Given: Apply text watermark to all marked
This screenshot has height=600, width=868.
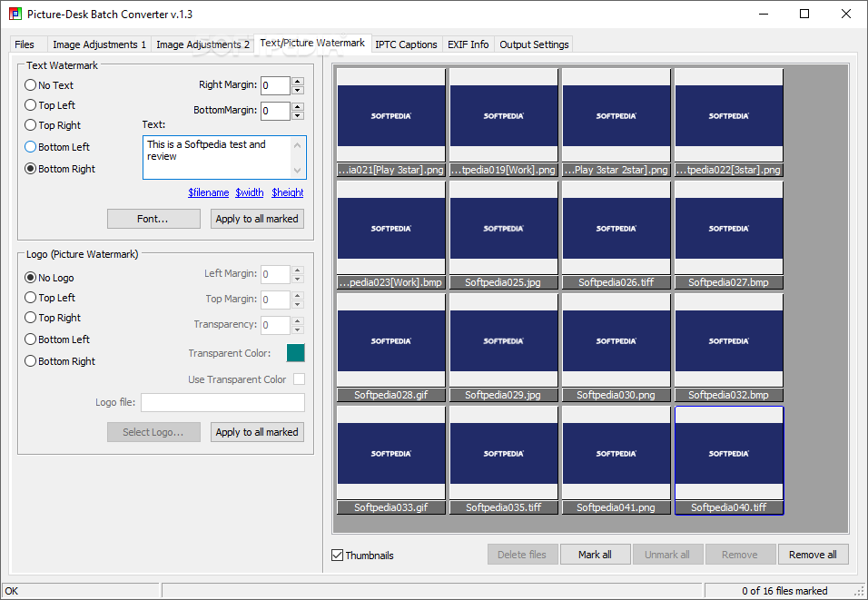Looking at the screenshot, I should click(257, 219).
